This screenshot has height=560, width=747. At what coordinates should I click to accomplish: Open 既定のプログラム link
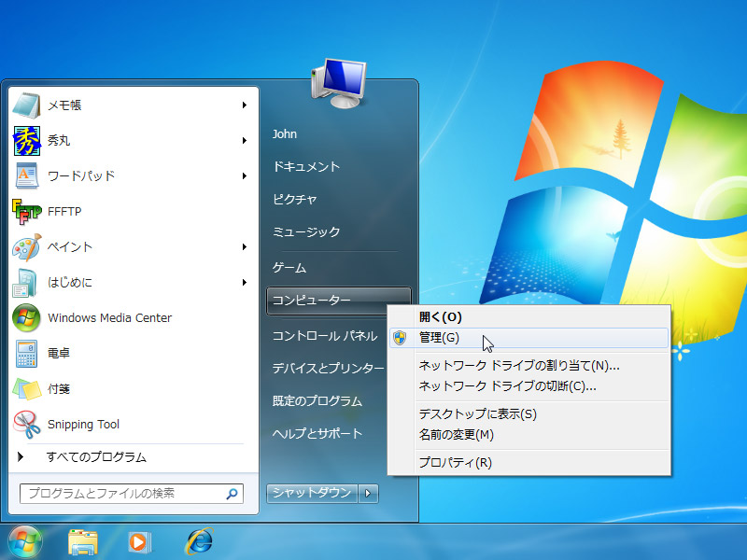click(317, 401)
